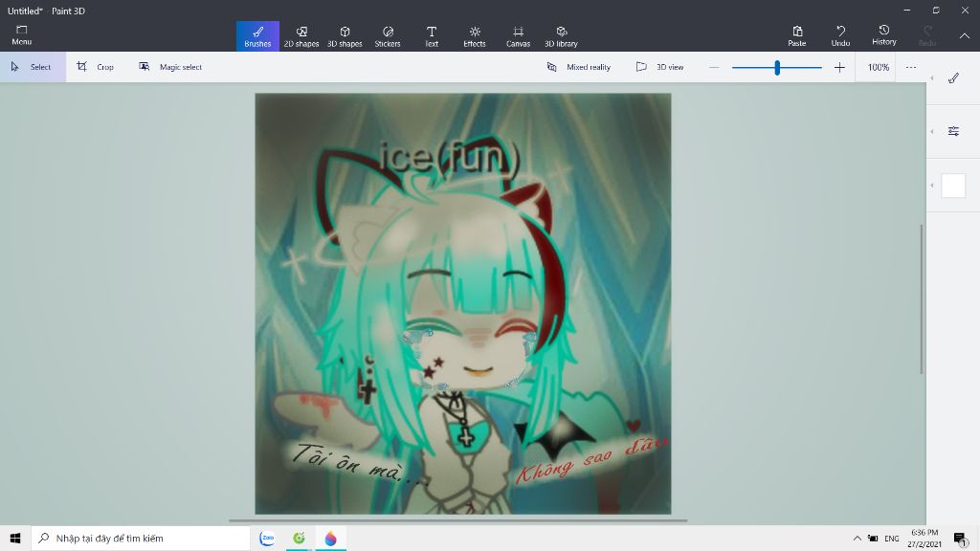980x551 pixels.
Task: Open the History panel
Action: [x=883, y=36]
